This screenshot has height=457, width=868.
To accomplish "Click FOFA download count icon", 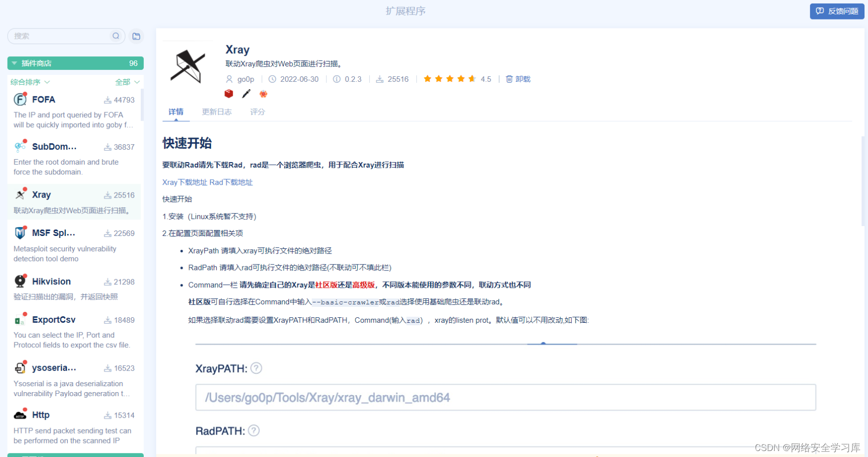I will pos(107,100).
